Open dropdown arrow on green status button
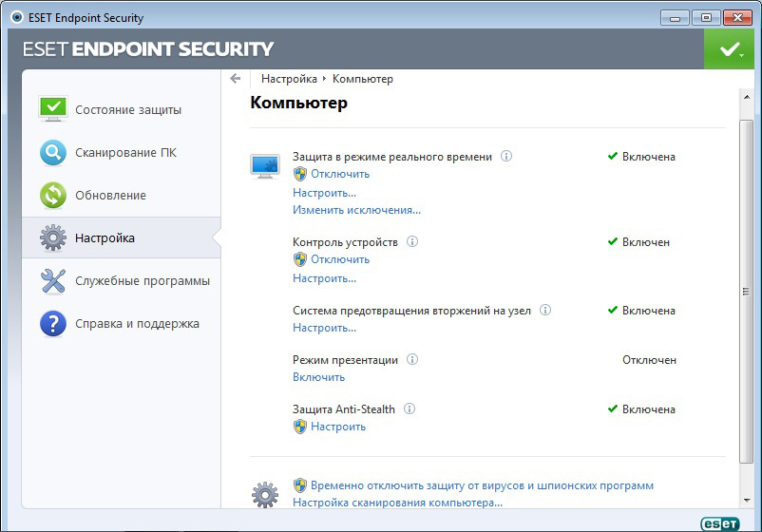The image size is (762, 532). click(x=742, y=54)
